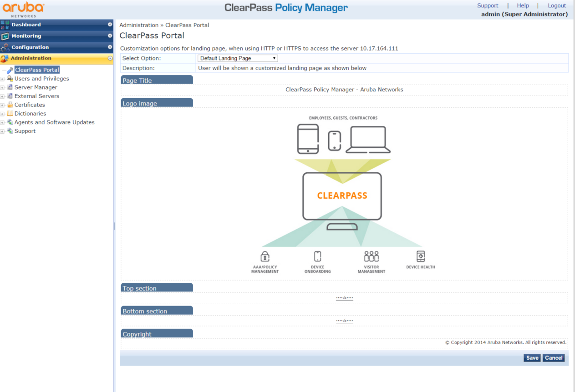The height and width of the screenshot is (392, 575).
Task: Click the Server Manager icon
Action: tap(10, 87)
